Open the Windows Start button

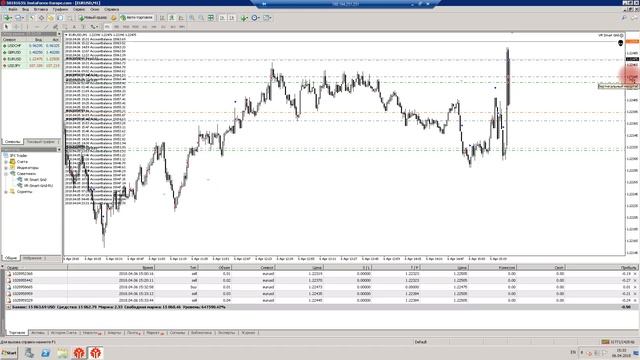[9, 353]
